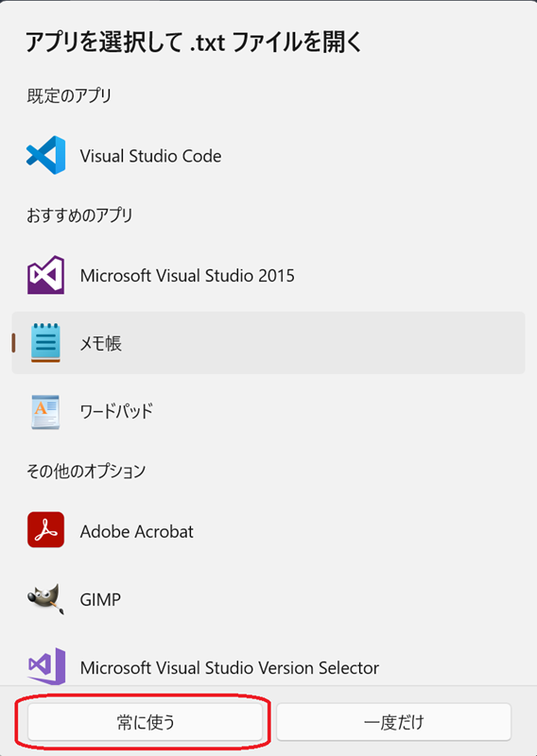This screenshot has width=537, height=756.
Task: Select the メモ帳 label text
Action: point(101,343)
